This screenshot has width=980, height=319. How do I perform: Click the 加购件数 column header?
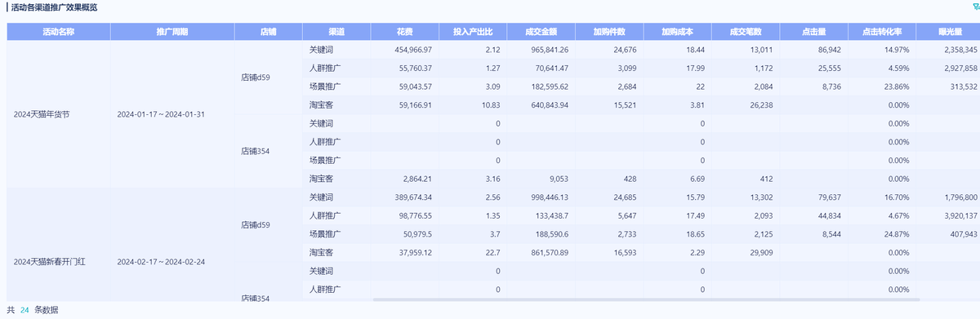point(609,32)
